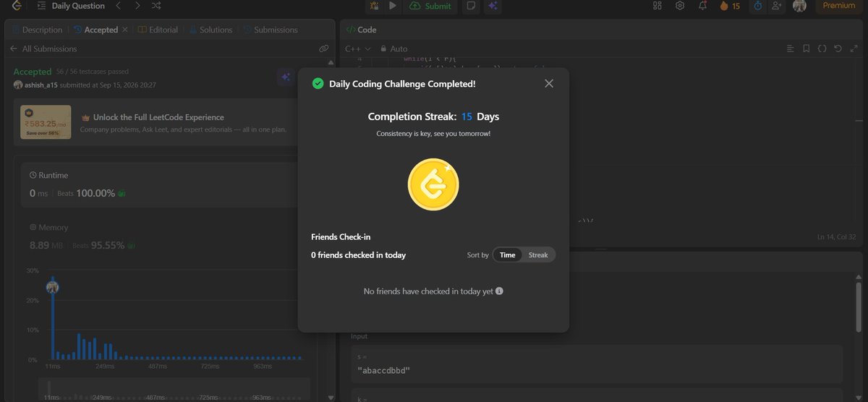Toggle fullscreen editor icon
868x402 pixels.
[854, 48]
